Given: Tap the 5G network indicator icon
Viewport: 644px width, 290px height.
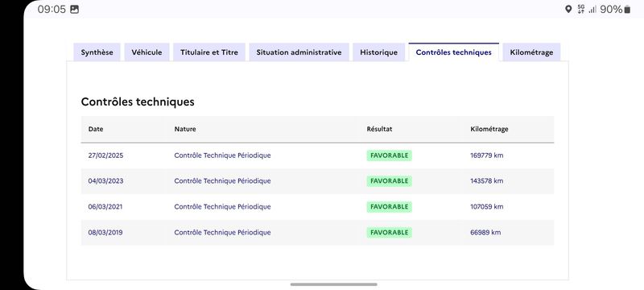Looking at the screenshot, I should tap(580, 9).
